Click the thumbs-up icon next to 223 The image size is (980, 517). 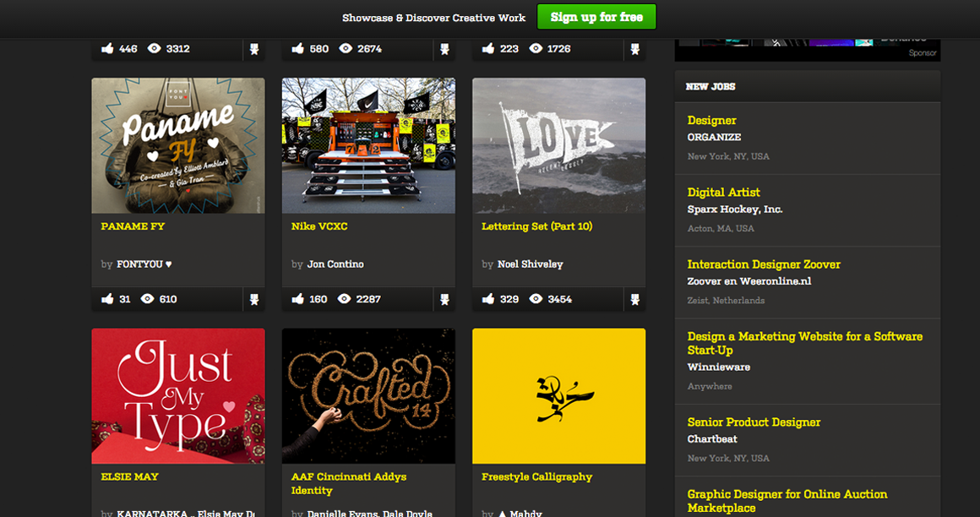(487, 48)
